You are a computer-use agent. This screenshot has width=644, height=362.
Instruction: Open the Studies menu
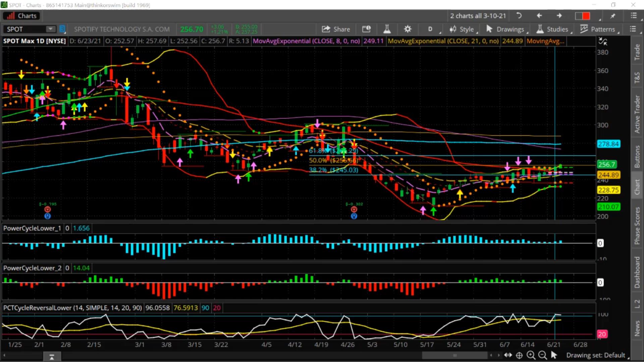coord(553,29)
